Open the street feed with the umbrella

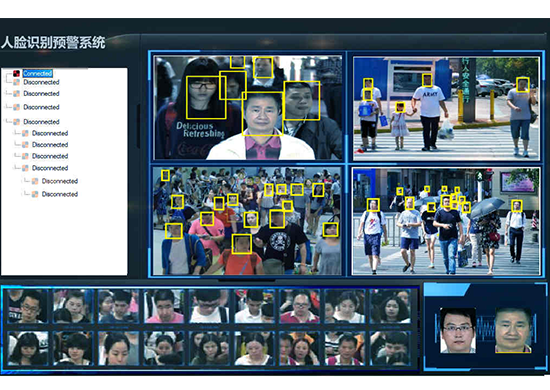tap(446, 221)
